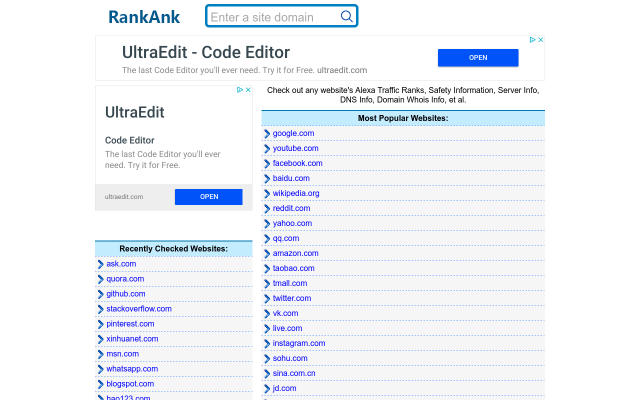Open sina.com.cn link
The height and width of the screenshot is (400, 640).
(x=294, y=373)
